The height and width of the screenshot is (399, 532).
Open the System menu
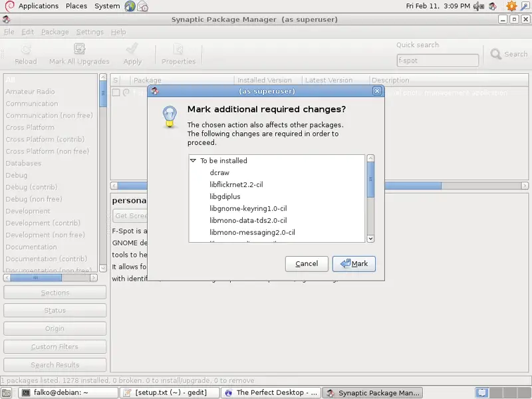pos(107,6)
